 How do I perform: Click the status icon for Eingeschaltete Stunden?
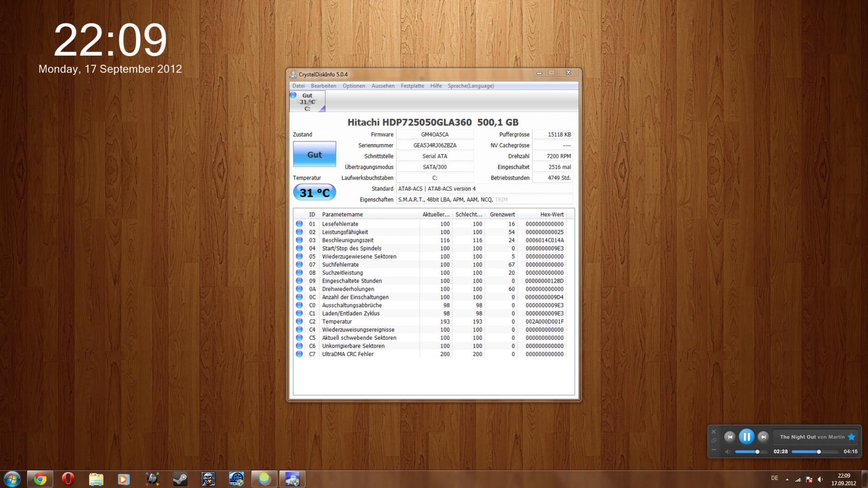299,281
